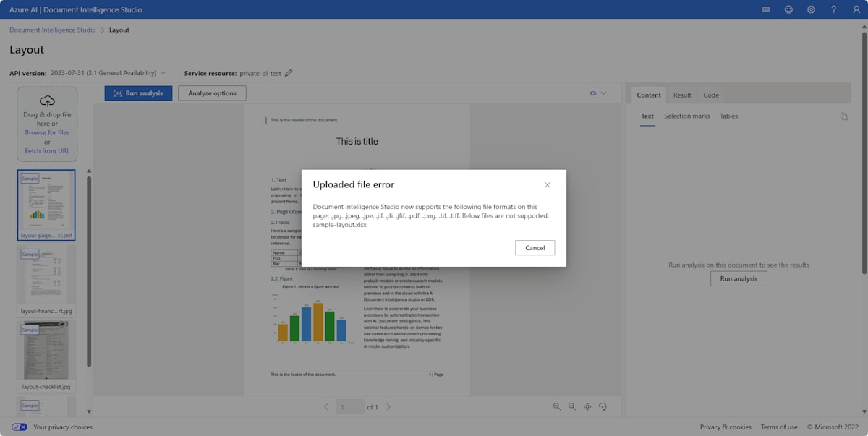This screenshot has height=436, width=868.
Task: Open the Terms of use link
Action: pyautogui.click(x=779, y=427)
